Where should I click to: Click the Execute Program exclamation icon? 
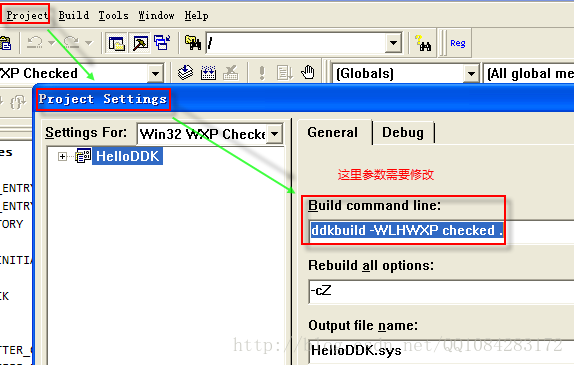coord(261,72)
